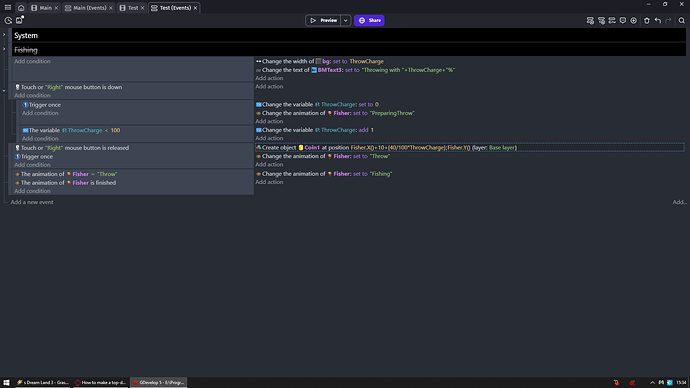The height and width of the screenshot is (388, 690).
Task: Add a new empty event
Action: coord(590,21)
